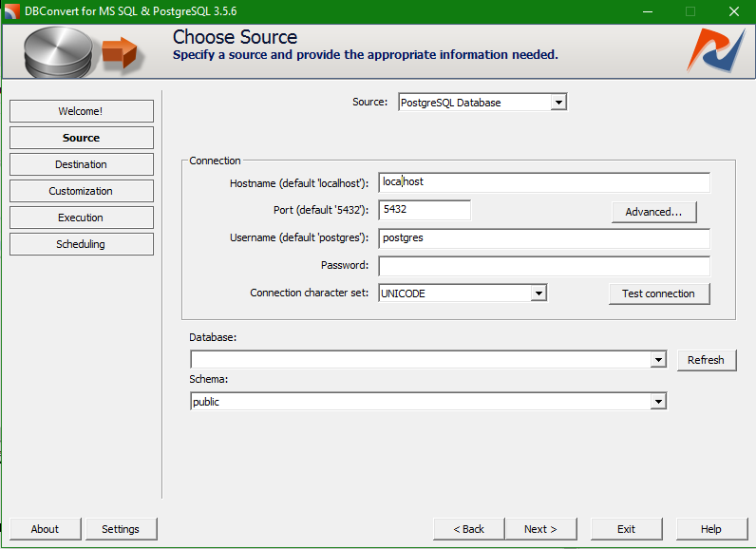
Task: Click the Username field with postgres
Action: tap(544, 238)
